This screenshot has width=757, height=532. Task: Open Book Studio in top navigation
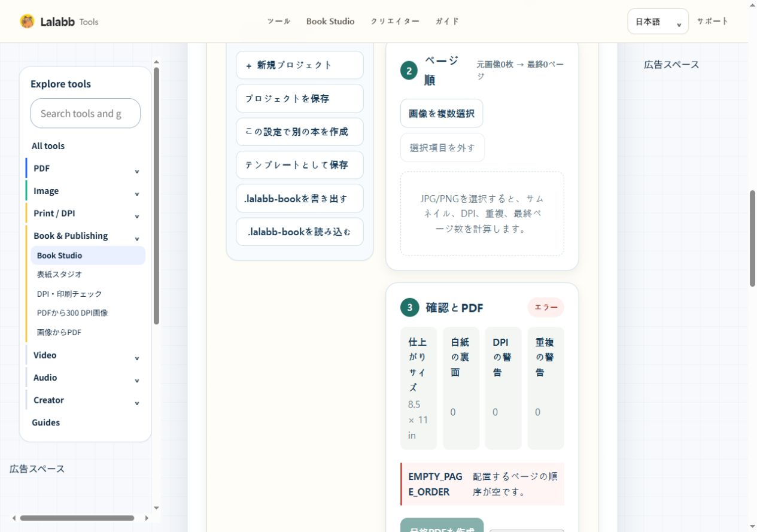pos(330,22)
